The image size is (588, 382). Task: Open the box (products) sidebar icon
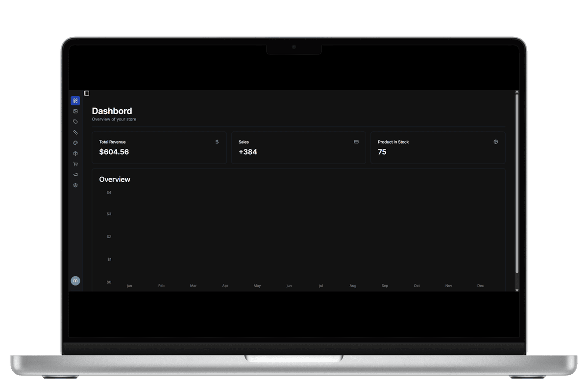pos(75,153)
